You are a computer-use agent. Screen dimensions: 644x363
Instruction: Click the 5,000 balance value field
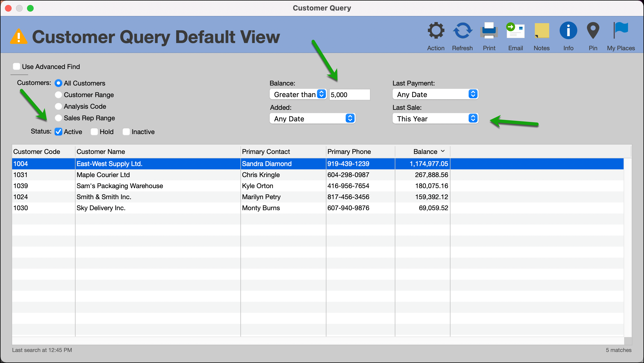(349, 94)
